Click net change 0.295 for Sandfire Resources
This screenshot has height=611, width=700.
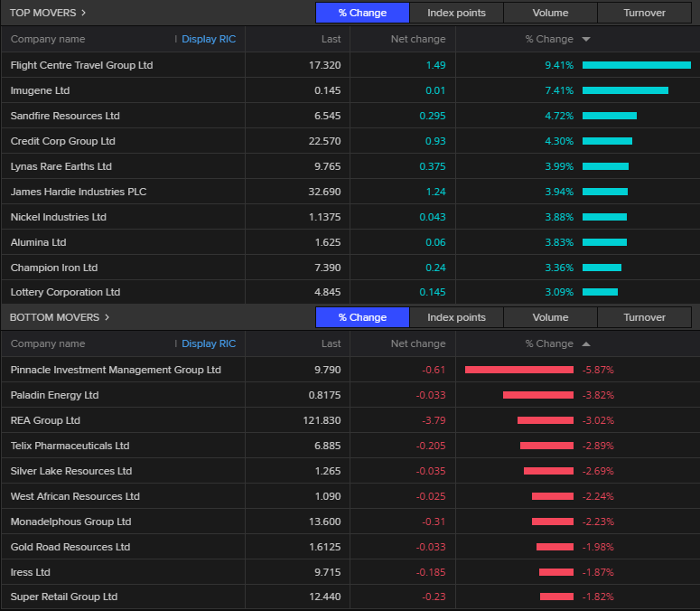click(432, 116)
